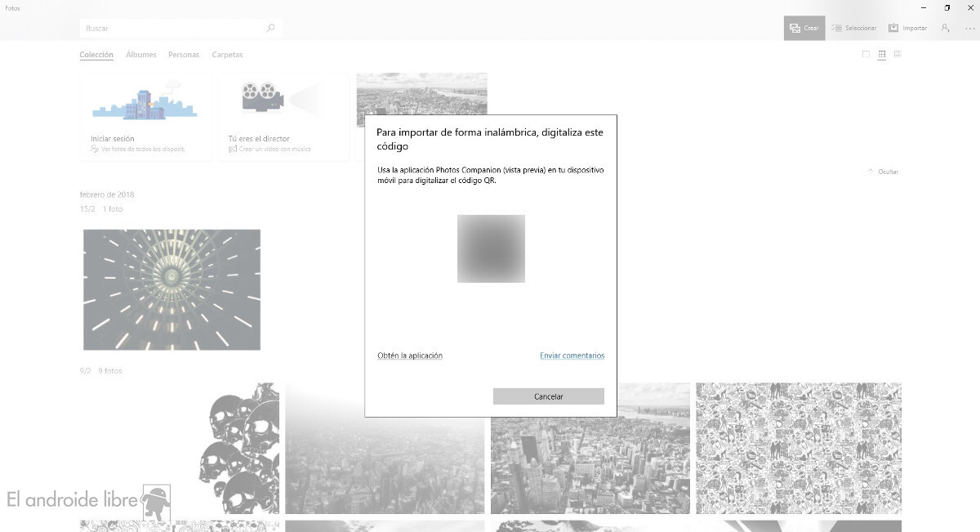Click the blurred QR code image
Image resolution: width=980 pixels, height=532 pixels.
(491, 248)
